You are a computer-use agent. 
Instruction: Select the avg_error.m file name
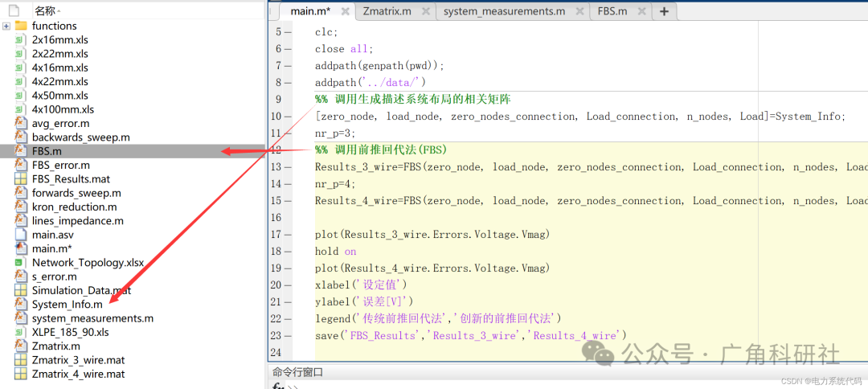tap(60, 124)
